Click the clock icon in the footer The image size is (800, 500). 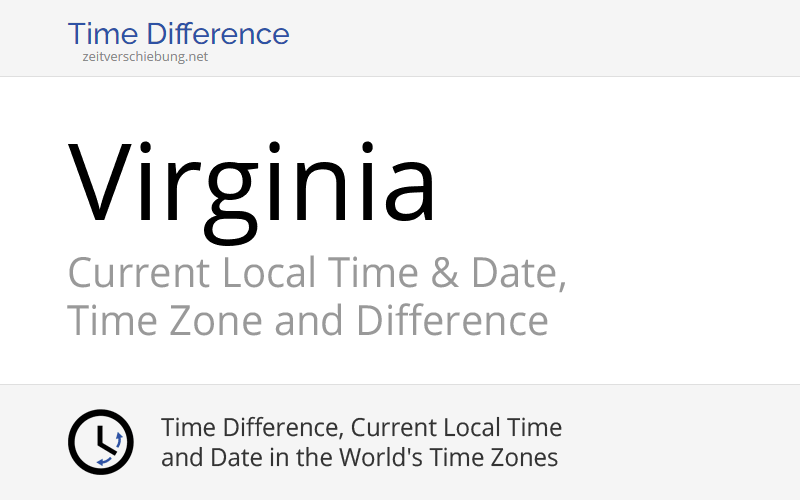click(x=100, y=442)
